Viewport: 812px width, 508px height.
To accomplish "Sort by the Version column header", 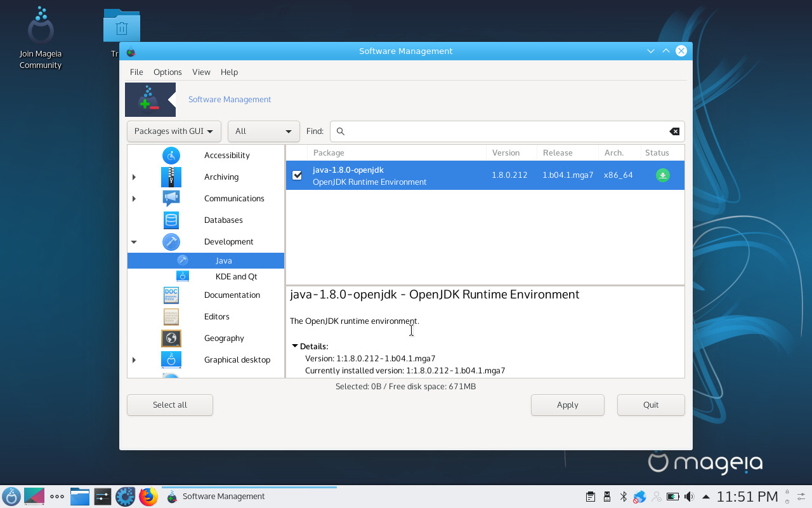I will tap(512, 153).
